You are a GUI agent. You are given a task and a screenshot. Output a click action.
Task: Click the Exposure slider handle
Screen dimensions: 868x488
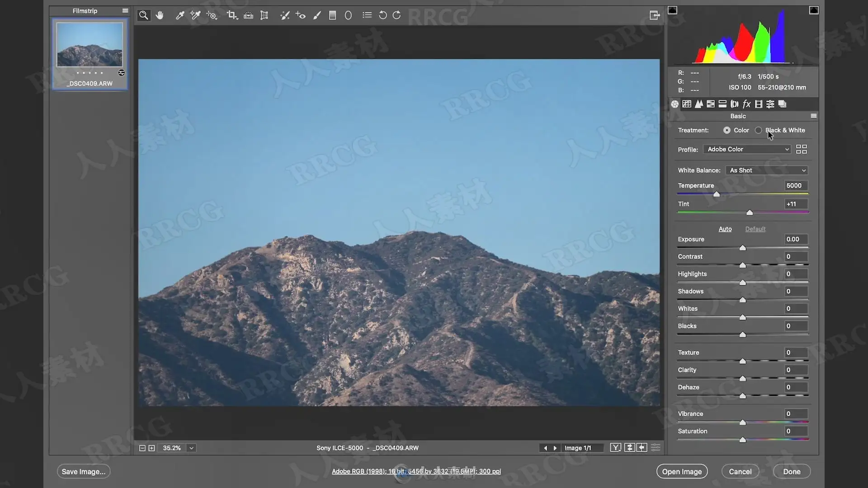click(742, 248)
